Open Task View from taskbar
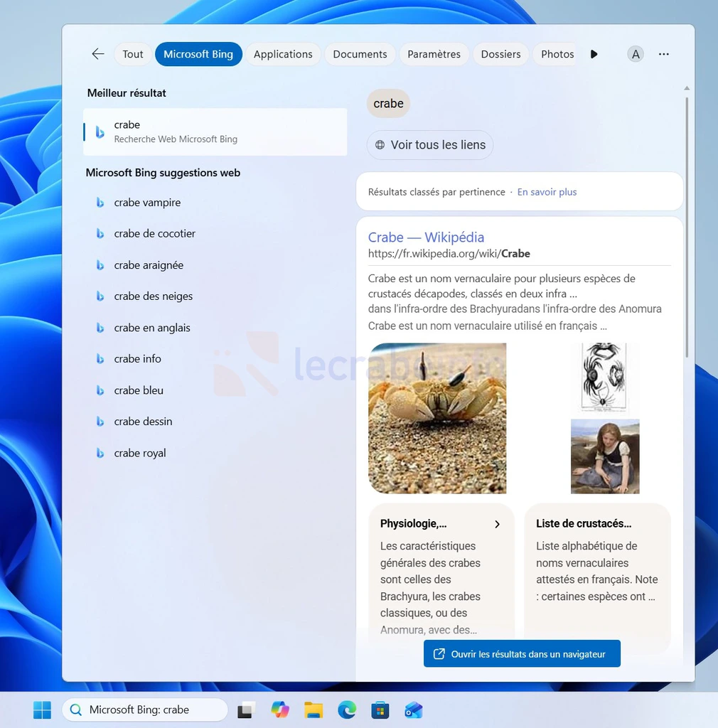 (x=247, y=710)
